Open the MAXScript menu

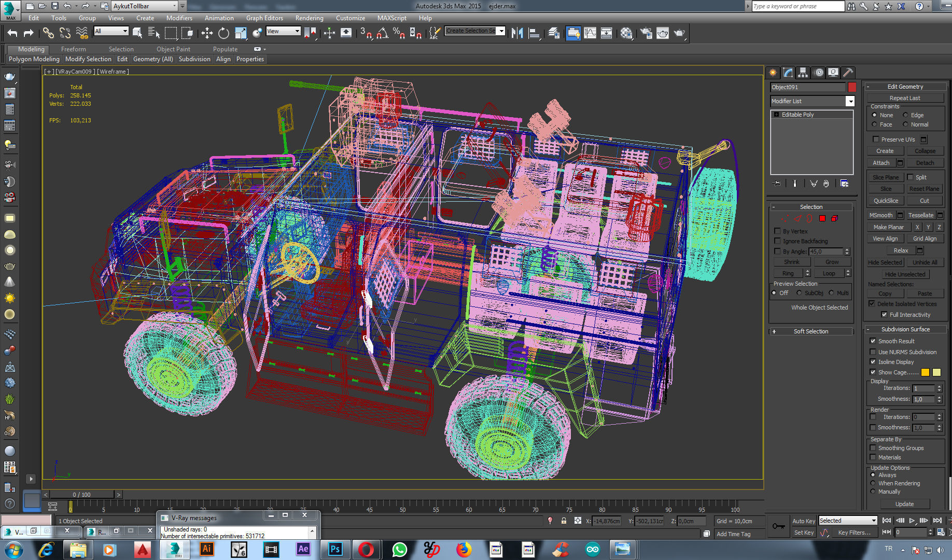[x=391, y=18]
